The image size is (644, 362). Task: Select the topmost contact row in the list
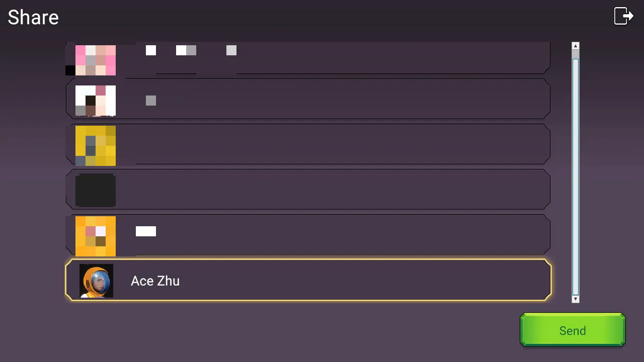coord(332,58)
